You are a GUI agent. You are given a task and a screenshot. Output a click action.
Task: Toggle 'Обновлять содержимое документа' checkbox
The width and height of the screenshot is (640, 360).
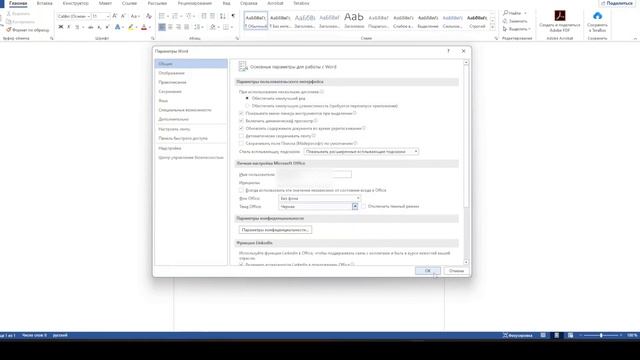point(241,128)
